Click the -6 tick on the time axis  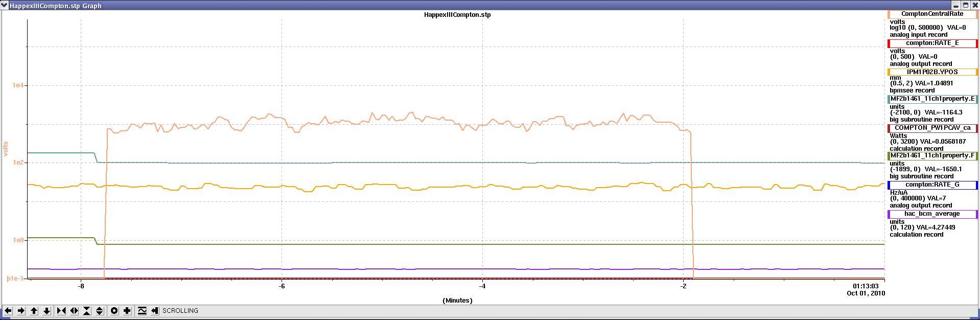(282, 286)
